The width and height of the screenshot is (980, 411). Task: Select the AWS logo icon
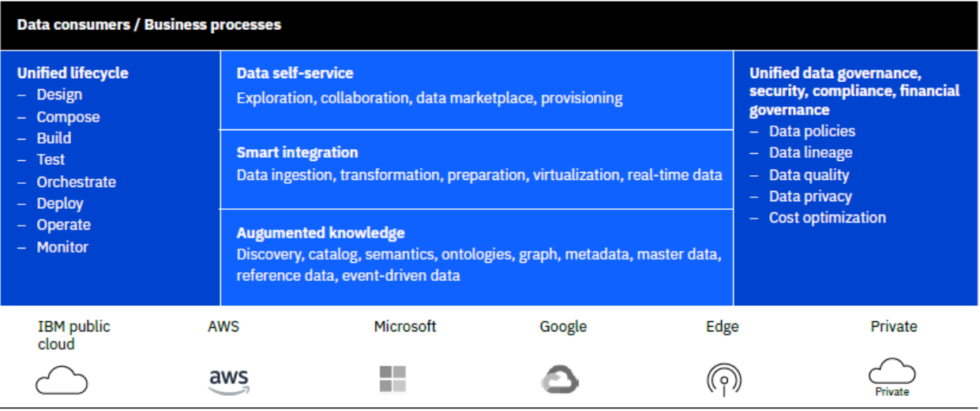tap(229, 382)
